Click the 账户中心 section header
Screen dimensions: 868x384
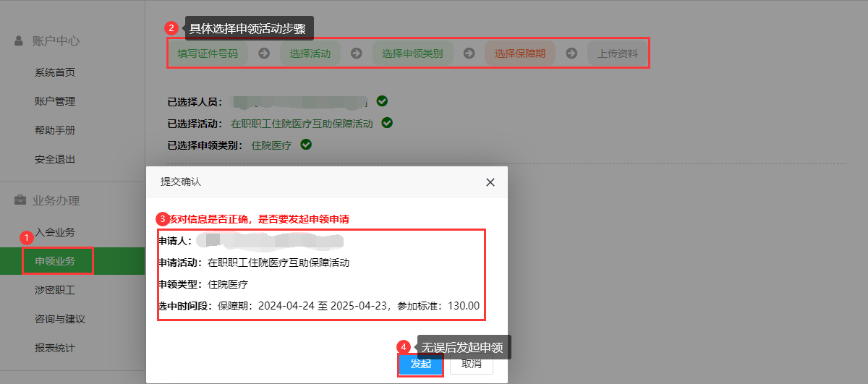(x=56, y=41)
